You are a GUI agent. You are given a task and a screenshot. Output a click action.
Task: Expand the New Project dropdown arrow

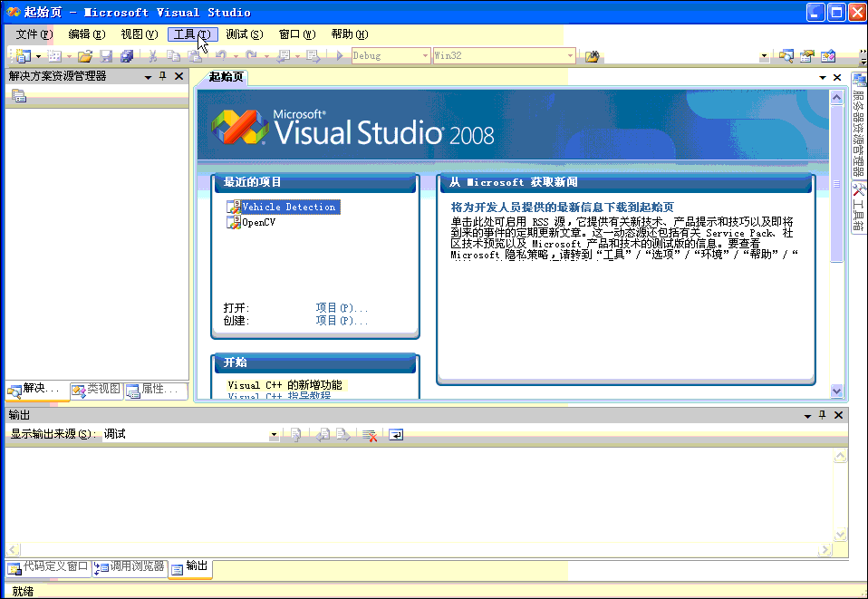tap(38, 56)
